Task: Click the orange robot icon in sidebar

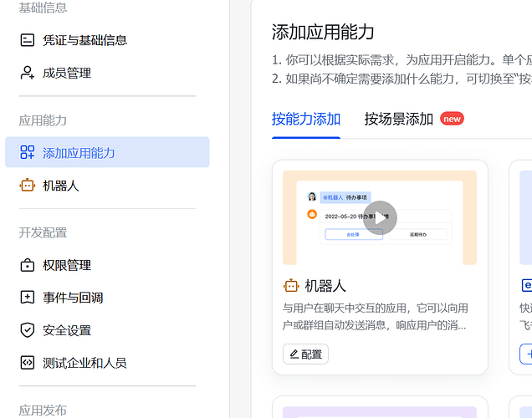Action: 27,186
